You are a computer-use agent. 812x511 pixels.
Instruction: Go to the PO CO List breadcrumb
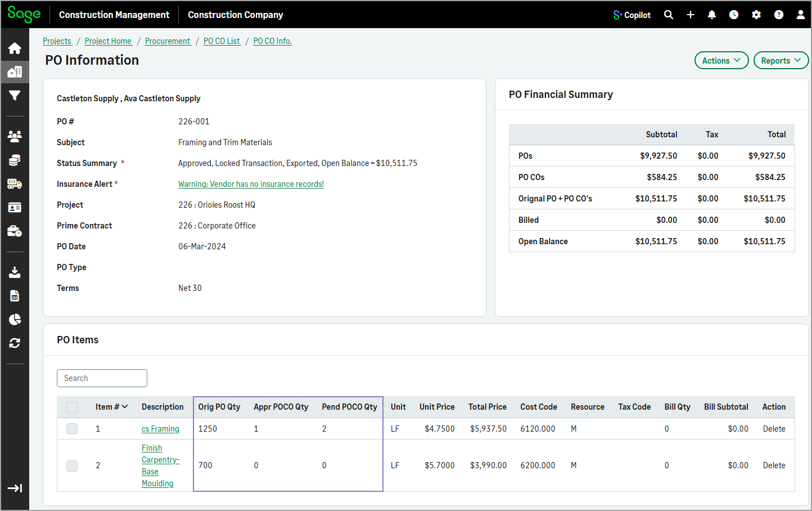222,41
